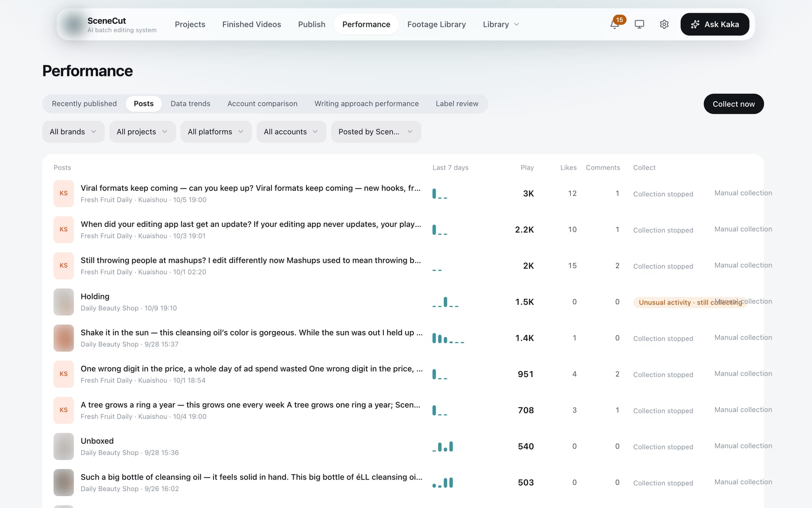Expand the Posted by Scen... filter

(x=376, y=132)
